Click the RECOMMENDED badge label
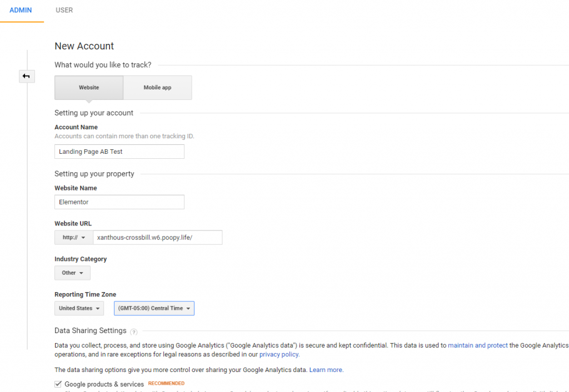Image resolution: width=569 pixels, height=392 pixels. click(x=166, y=384)
